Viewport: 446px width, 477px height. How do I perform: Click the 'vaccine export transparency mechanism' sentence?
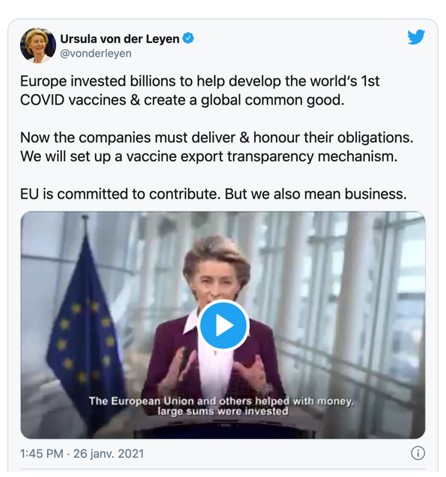pos(209,156)
